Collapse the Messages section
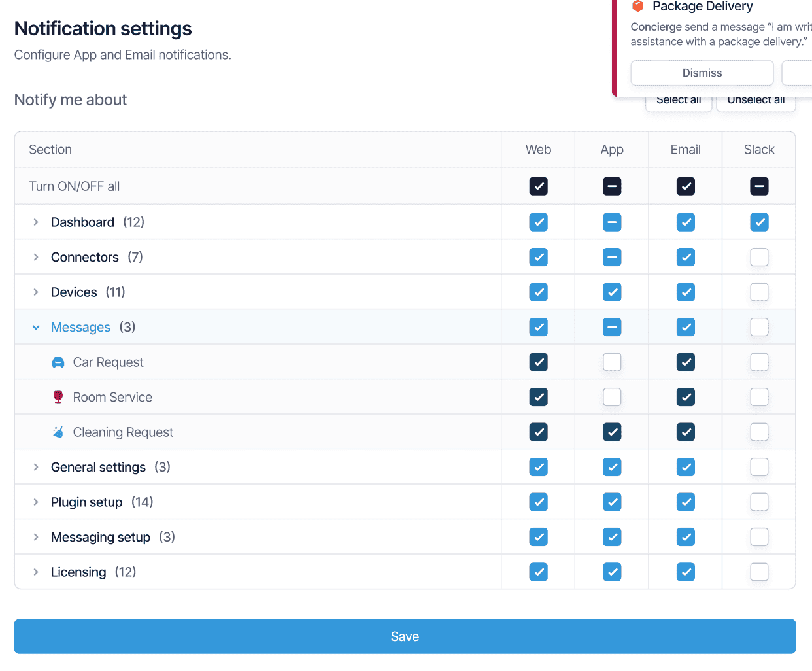The image size is (812, 671). (x=36, y=327)
